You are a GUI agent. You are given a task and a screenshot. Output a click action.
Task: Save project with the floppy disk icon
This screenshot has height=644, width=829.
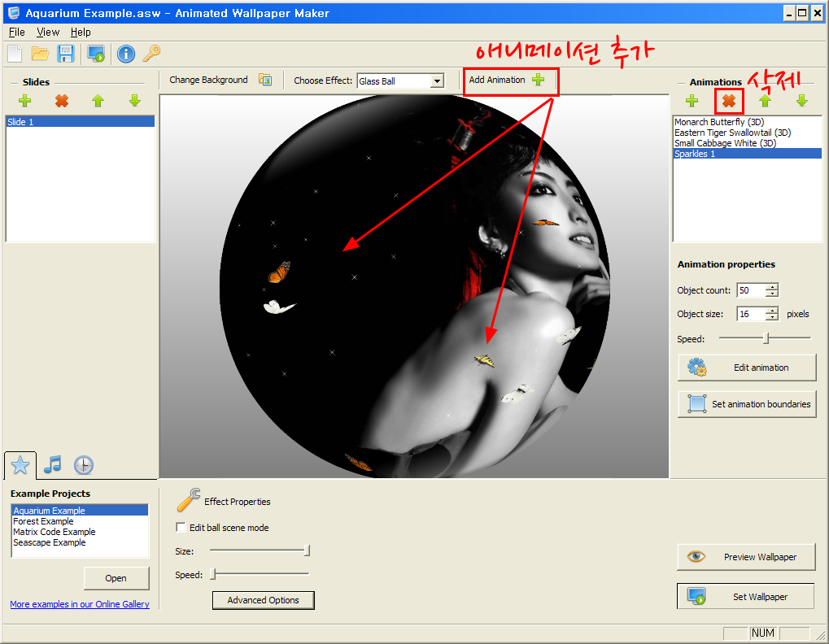click(66, 54)
